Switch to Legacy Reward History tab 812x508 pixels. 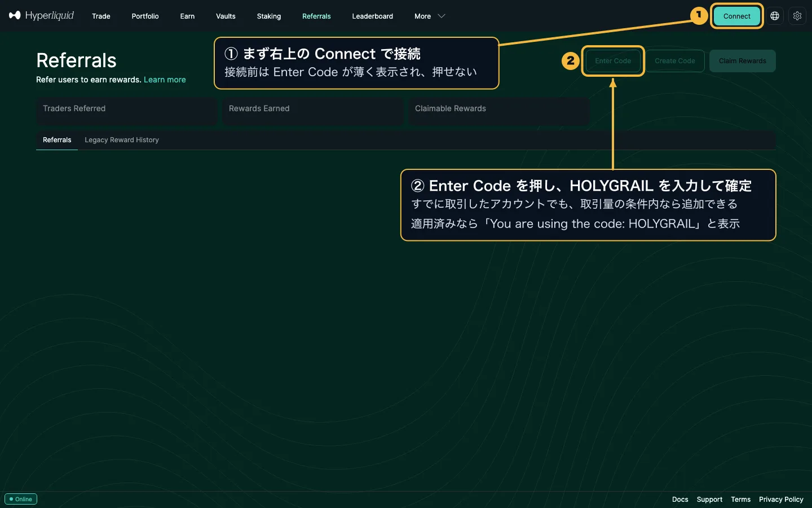point(122,140)
